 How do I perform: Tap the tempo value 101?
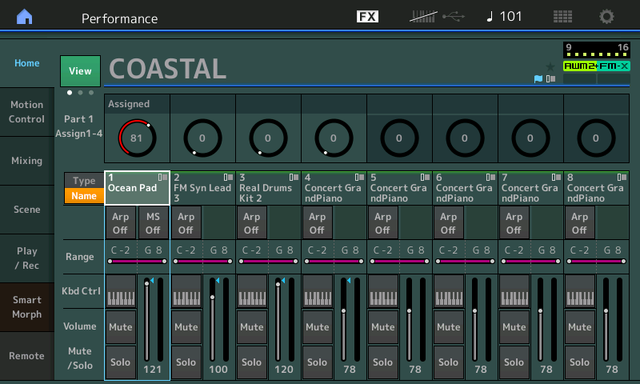(x=511, y=17)
